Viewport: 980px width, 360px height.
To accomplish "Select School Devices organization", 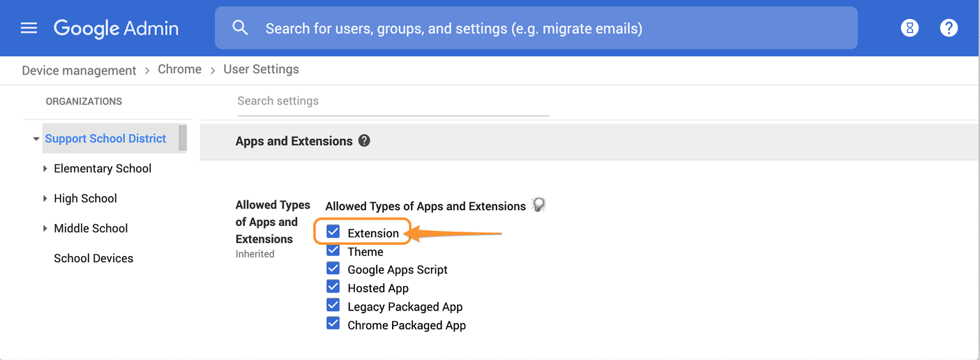I will point(93,258).
